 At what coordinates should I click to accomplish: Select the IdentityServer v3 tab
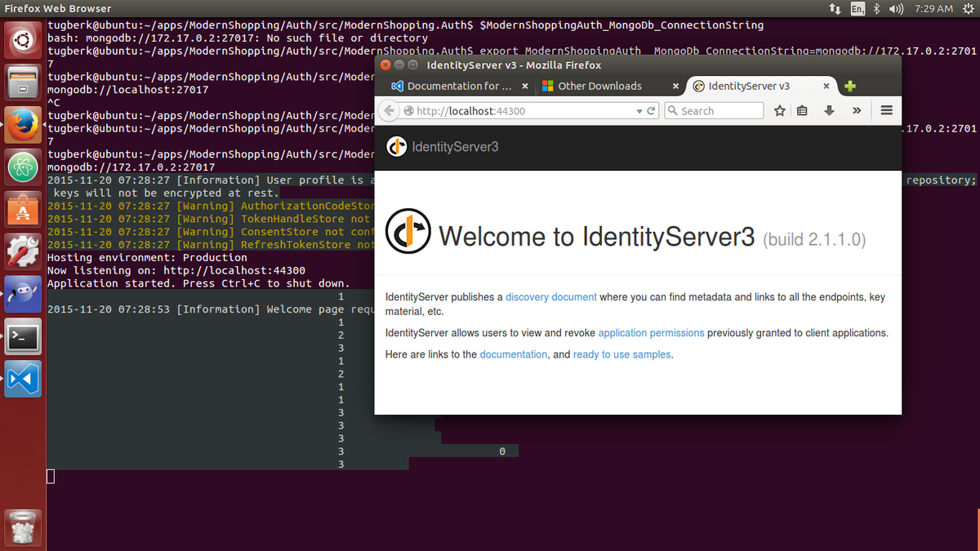(x=760, y=86)
